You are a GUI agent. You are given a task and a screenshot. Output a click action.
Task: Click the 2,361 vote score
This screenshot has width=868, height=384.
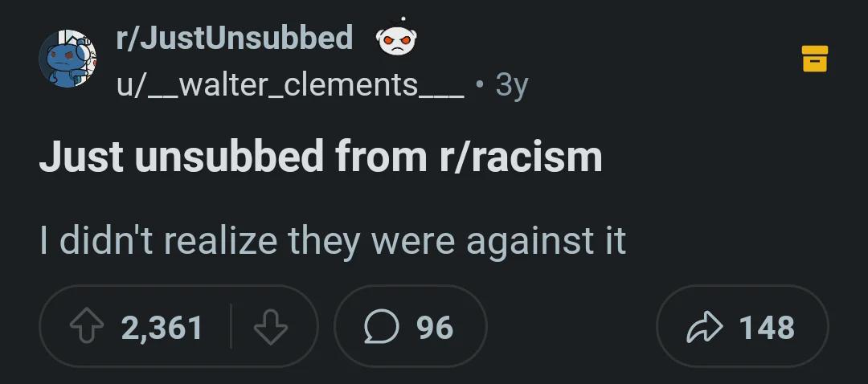(162, 328)
